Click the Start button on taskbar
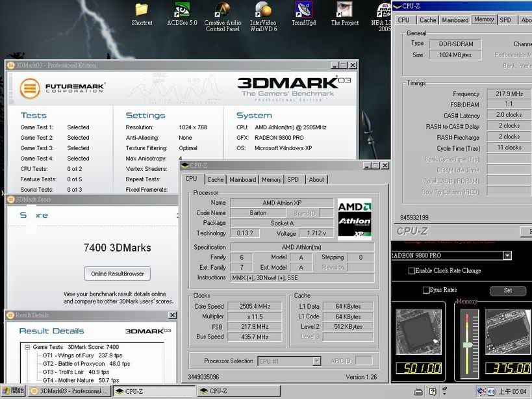Screen dimensions: 532x399 pyautogui.click(x=12, y=391)
